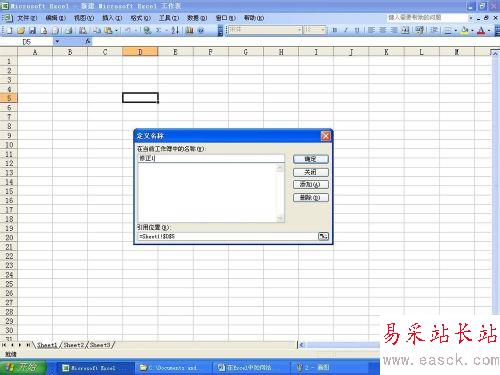Click the name input field in dialog

pos(211,158)
